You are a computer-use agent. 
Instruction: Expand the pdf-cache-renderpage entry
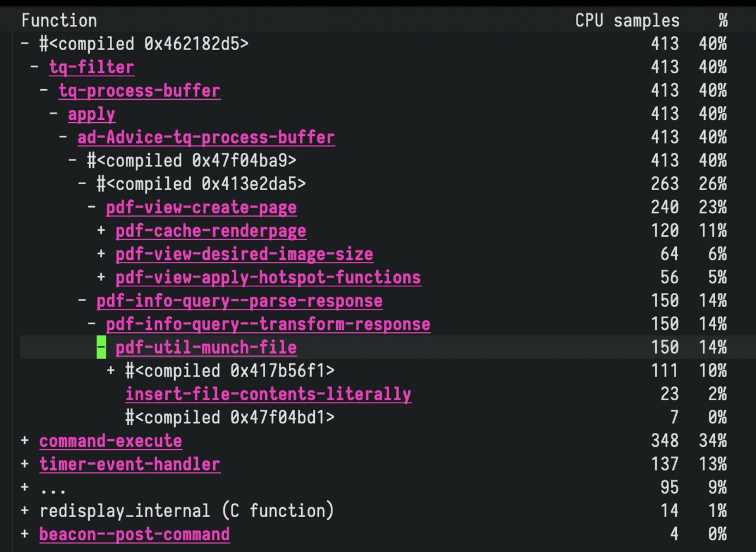click(x=101, y=231)
